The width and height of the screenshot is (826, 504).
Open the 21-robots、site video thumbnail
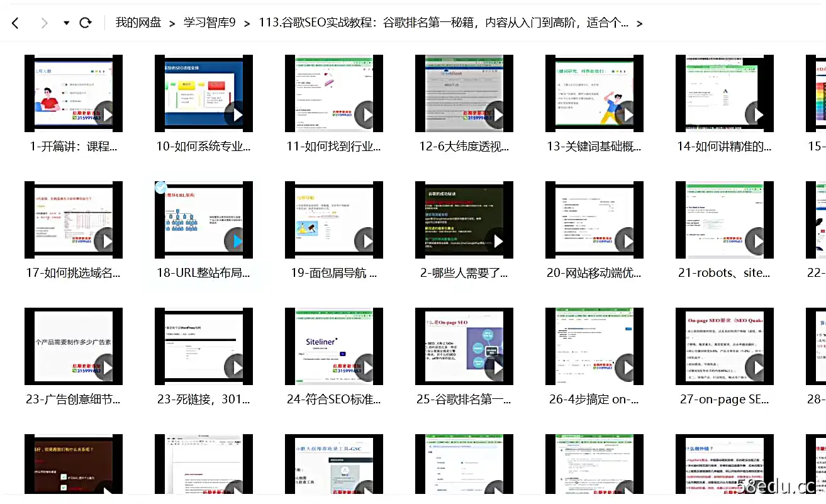coord(724,220)
